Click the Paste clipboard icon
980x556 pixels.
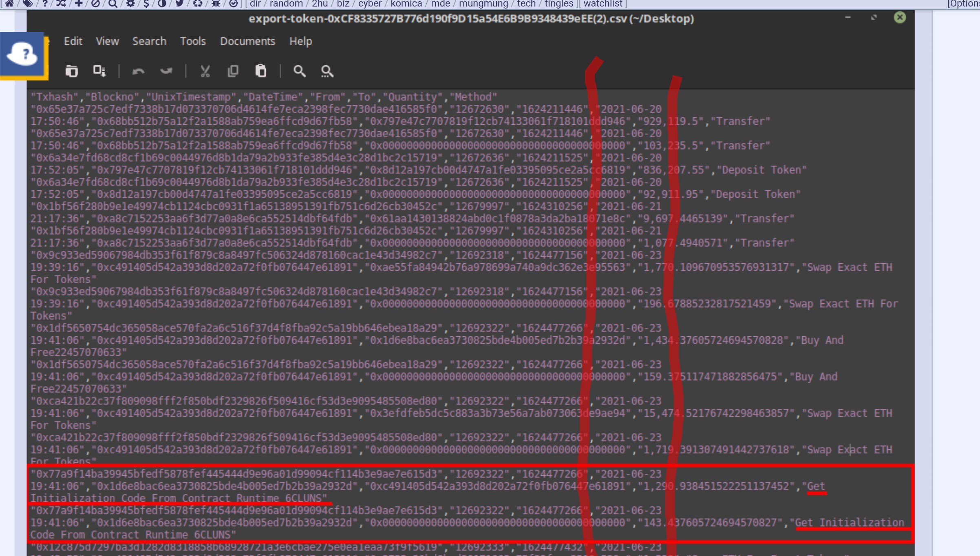[x=260, y=71]
